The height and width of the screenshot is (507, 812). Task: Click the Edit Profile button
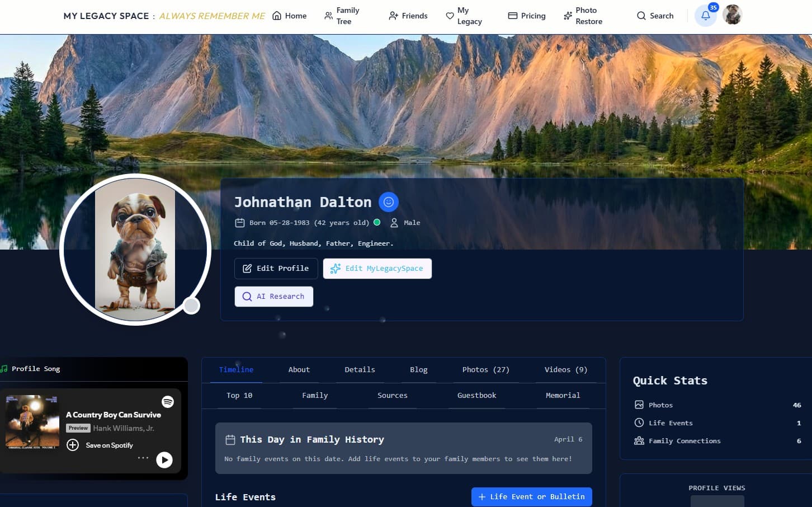(276, 268)
